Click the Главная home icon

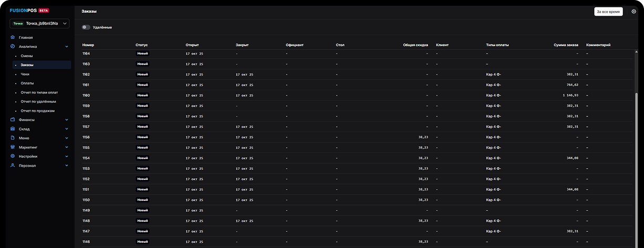point(13,38)
